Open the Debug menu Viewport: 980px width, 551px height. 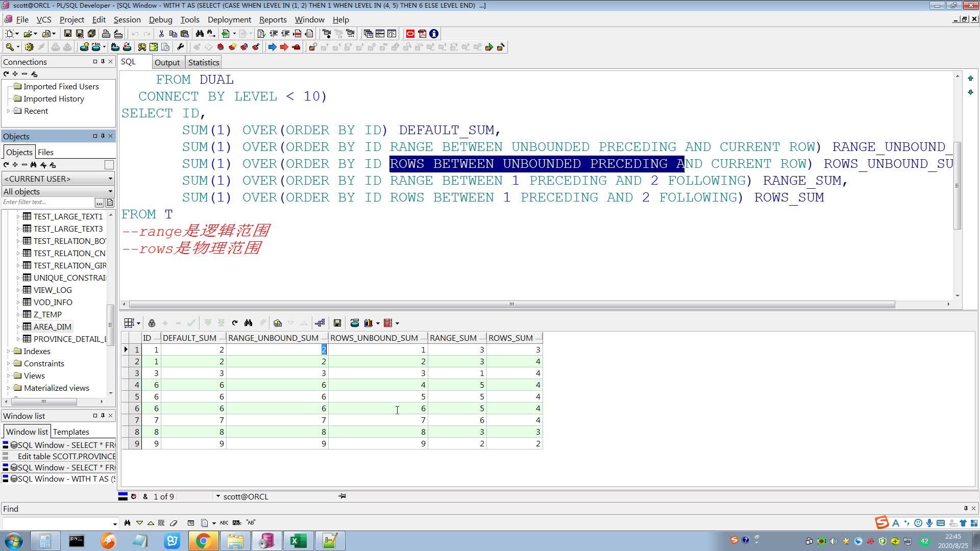pyautogui.click(x=160, y=19)
